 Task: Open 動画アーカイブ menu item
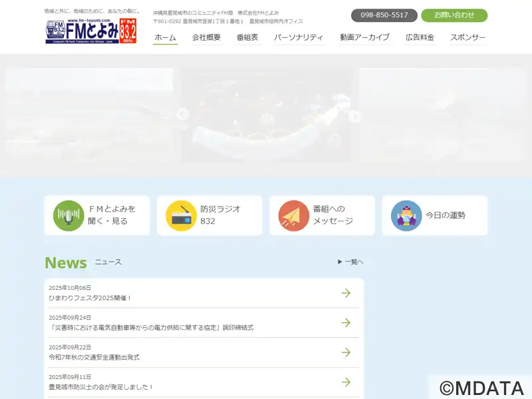[x=364, y=37]
